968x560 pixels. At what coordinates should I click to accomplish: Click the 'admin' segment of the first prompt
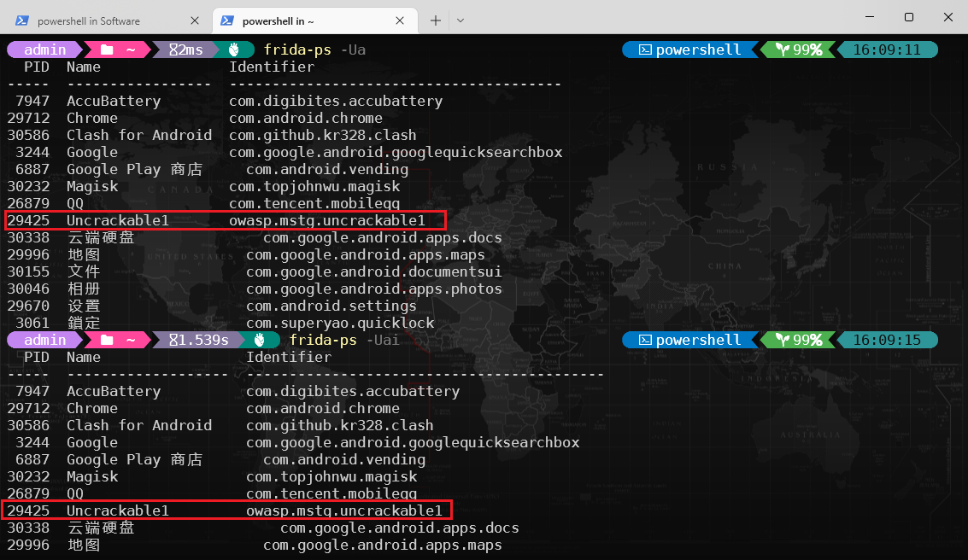pos(44,50)
